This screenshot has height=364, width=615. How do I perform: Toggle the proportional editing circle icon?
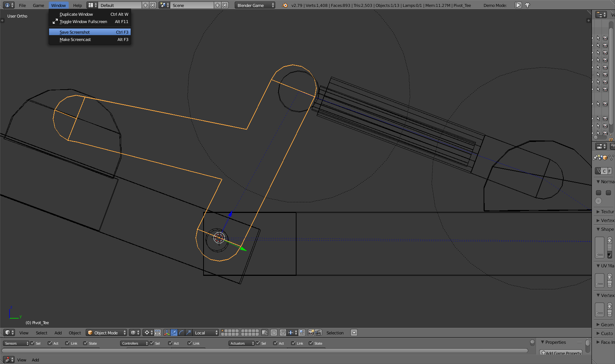pyautogui.click(x=274, y=333)
